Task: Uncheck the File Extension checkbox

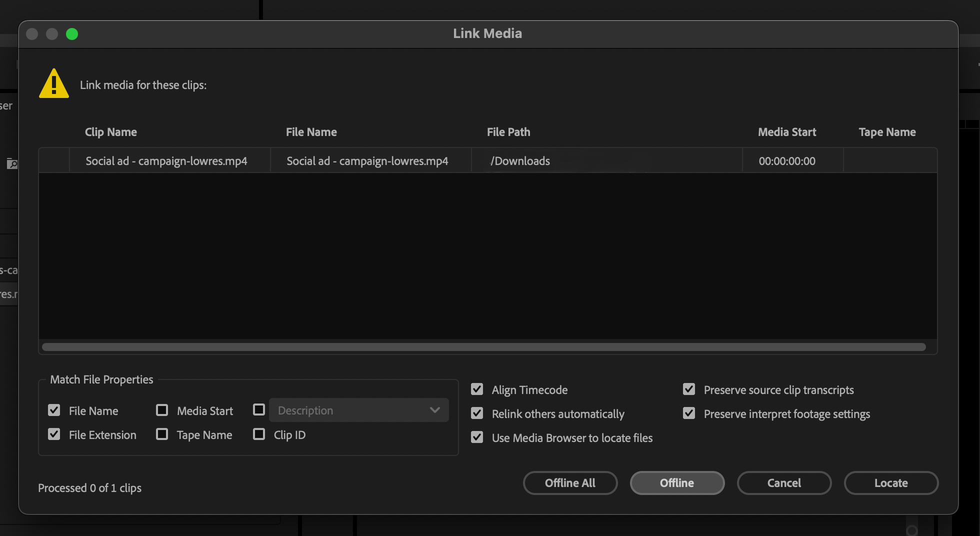Action: (x=54, y=434)
